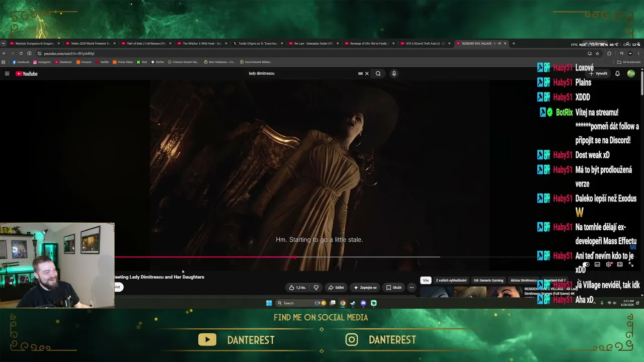The width and height of the screenshot is (644, 362).
Task: Switch to Turok: Origins on X tab
Action: point(258,43)
